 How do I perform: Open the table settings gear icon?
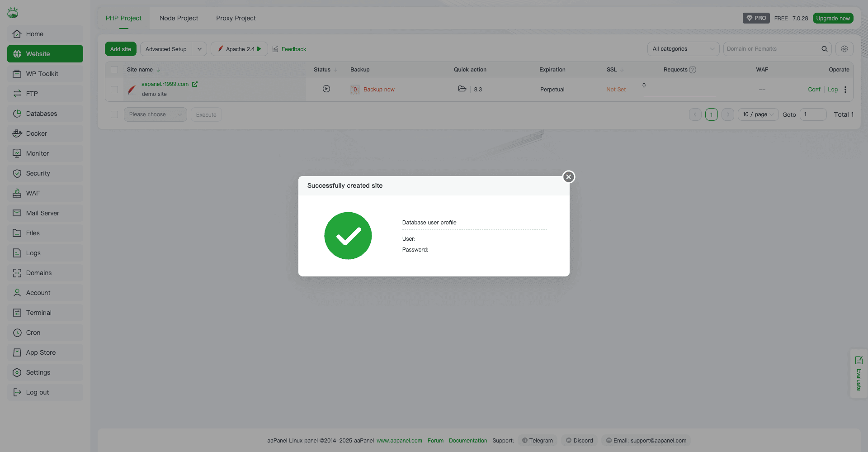coord(844,49)
